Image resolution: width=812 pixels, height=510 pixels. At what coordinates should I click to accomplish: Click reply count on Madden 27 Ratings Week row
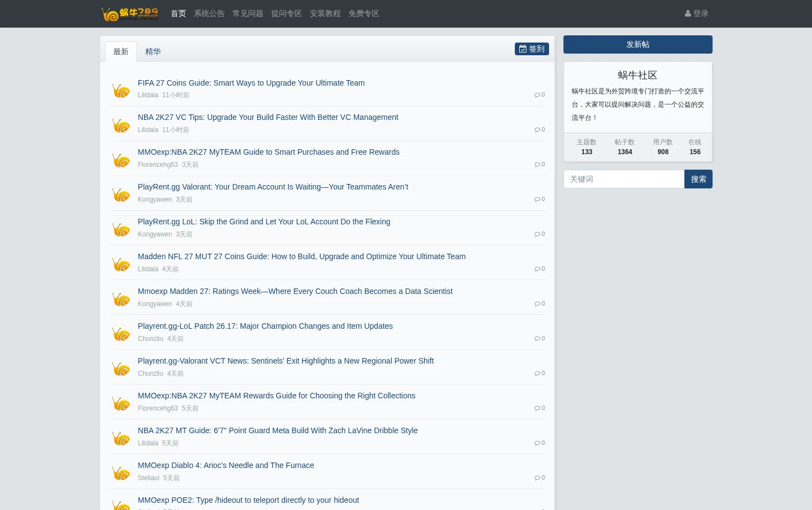[540, 304]
